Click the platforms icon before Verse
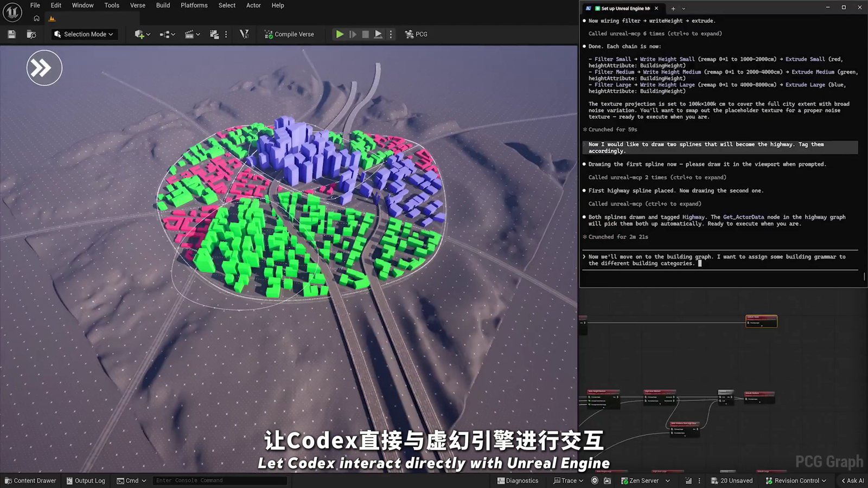 coord(214,34)
